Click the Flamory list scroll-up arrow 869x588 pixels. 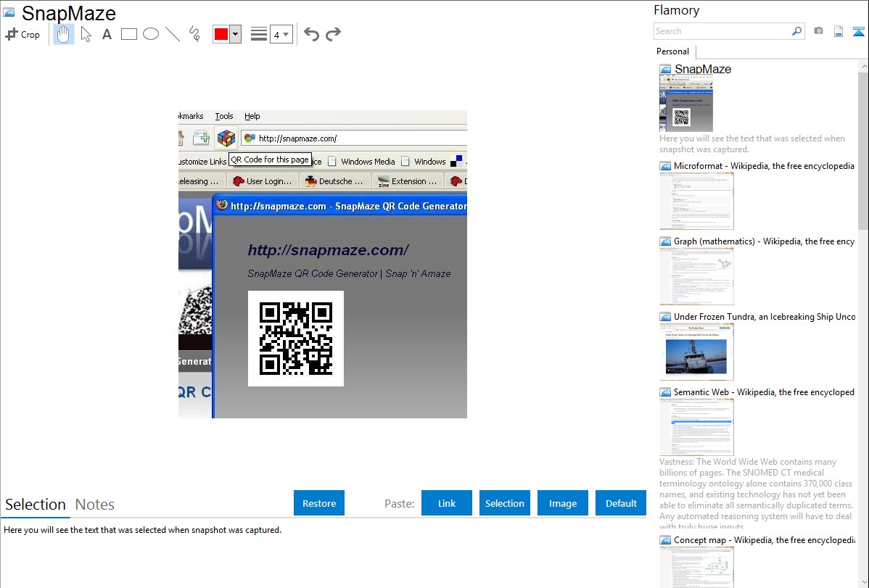[863, 67]
